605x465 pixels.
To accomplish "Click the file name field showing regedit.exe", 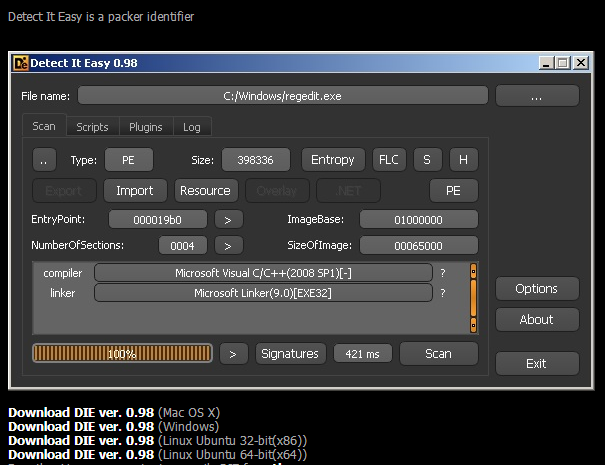I will 282,96.
